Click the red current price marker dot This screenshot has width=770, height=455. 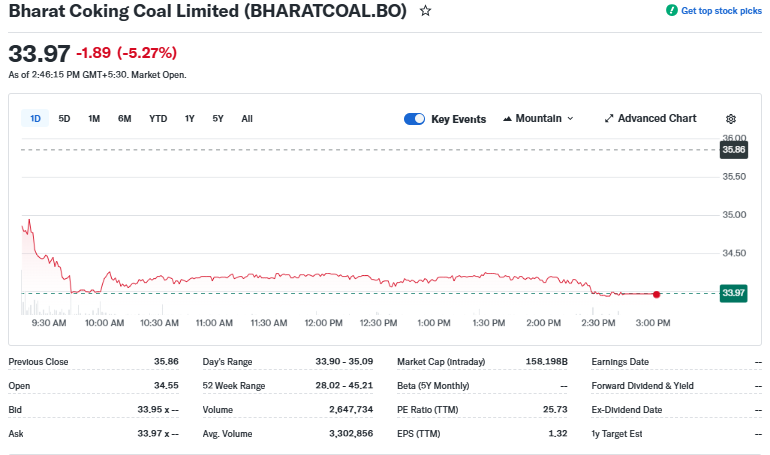[x=657, y=294]
